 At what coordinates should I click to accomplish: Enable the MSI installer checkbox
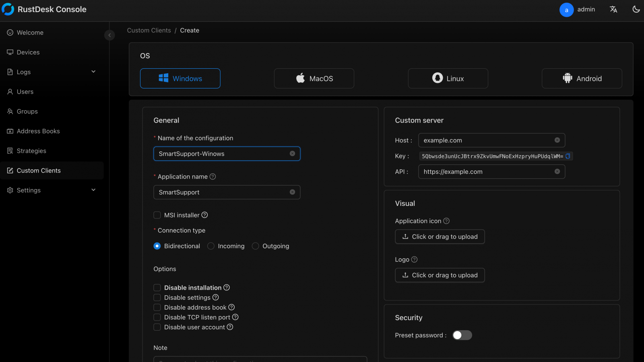[x=157, y=215]
